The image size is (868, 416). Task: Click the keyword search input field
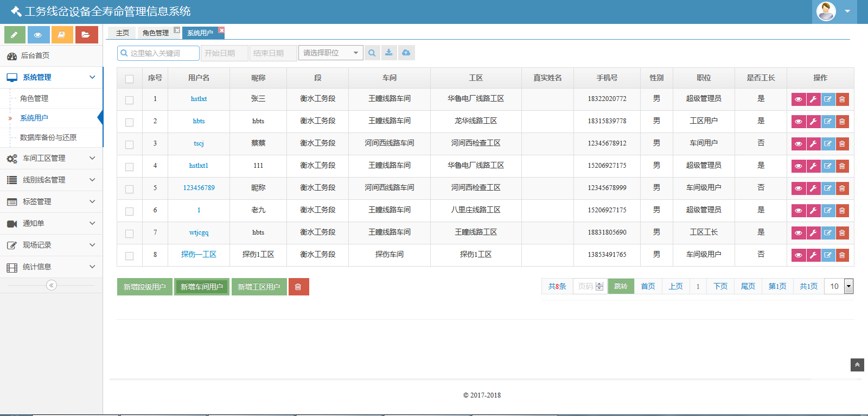coord(158,53)
